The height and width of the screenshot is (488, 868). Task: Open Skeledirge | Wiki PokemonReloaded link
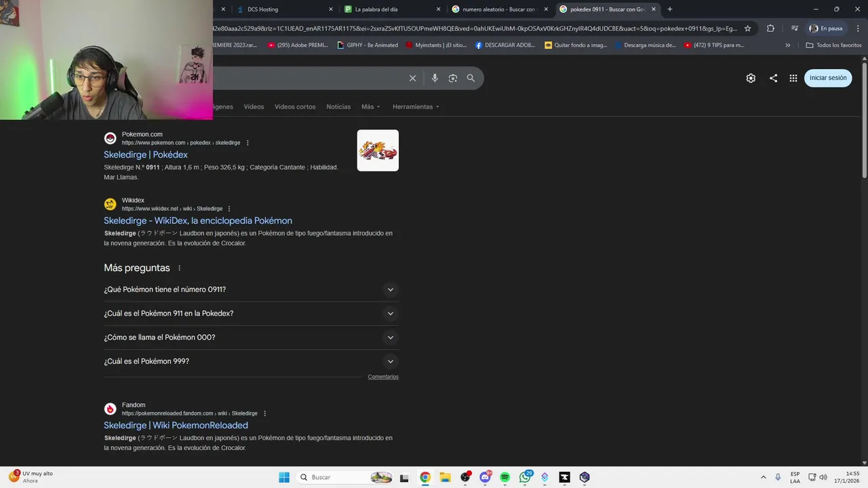point(176,425)
